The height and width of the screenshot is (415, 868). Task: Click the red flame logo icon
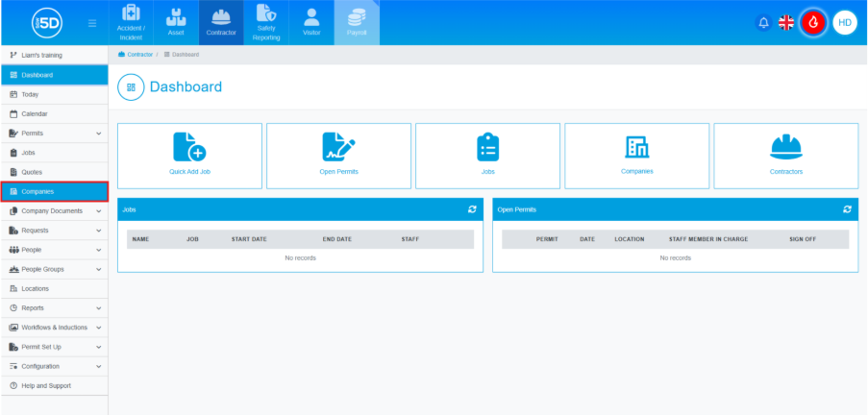(814, 22)
